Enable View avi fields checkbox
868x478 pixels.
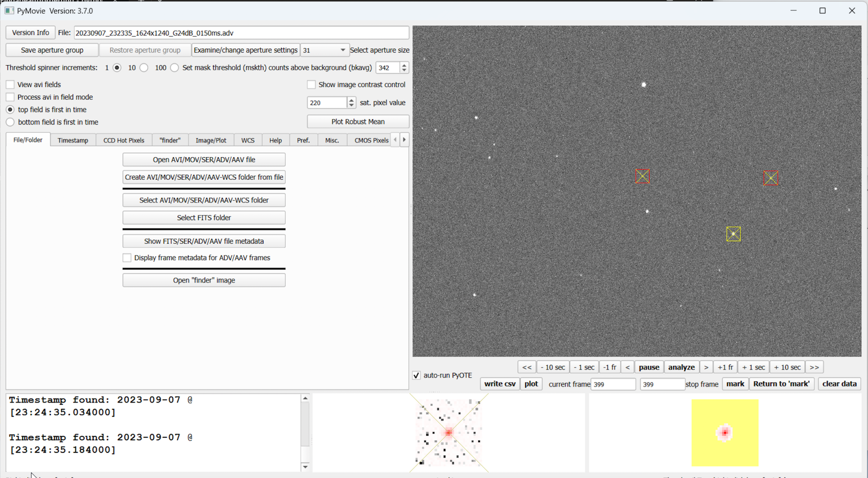pos(10,85)
